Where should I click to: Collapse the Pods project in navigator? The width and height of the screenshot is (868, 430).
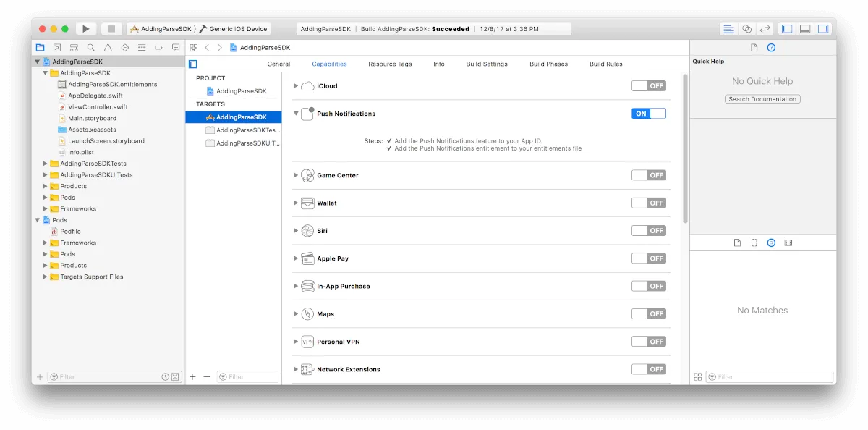click(x=37, y=220)
